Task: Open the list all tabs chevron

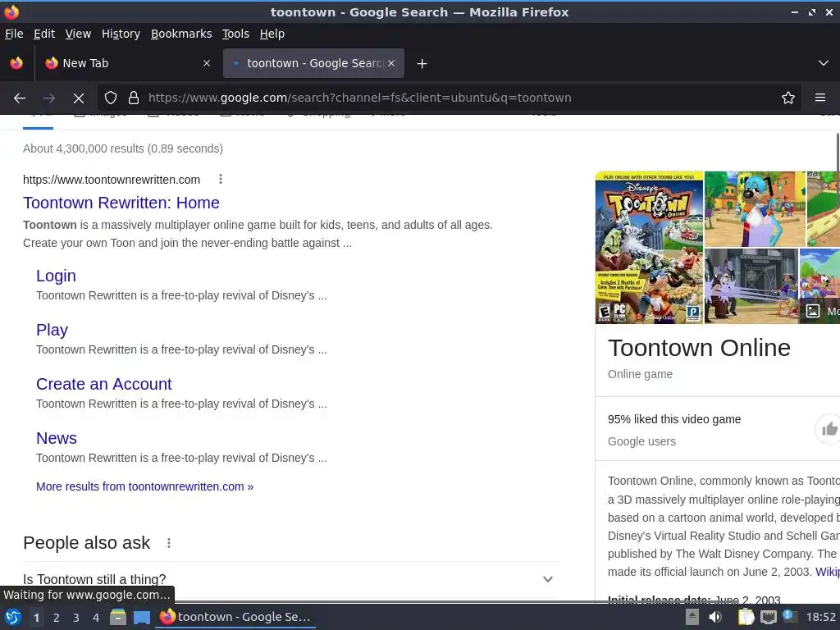Action: [x=824, y=63]
